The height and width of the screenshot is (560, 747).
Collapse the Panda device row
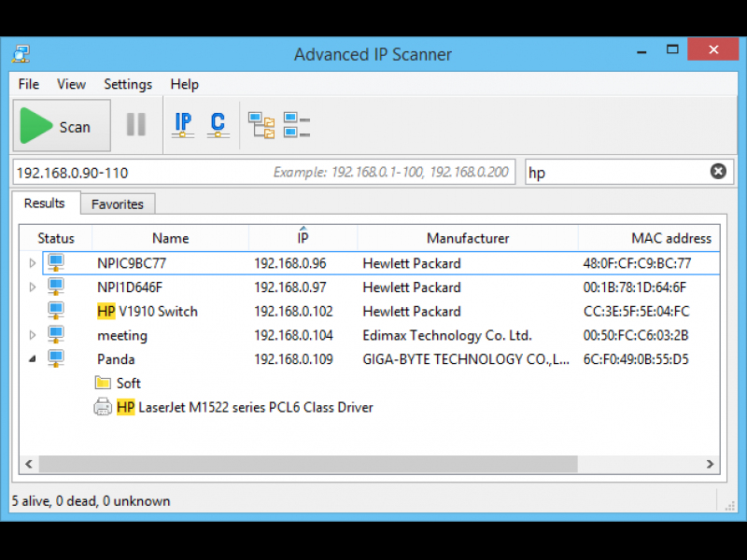[x=33, y=359]
